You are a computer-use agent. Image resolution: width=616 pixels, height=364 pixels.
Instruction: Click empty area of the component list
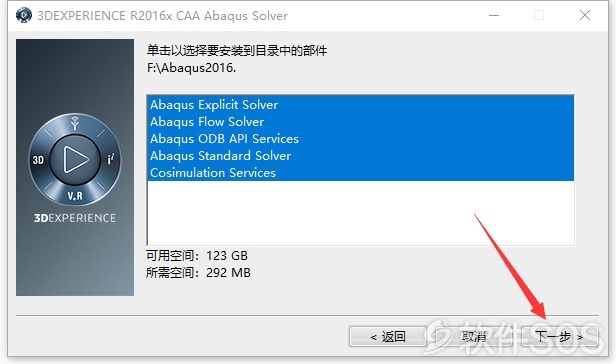[x=361, y=213]
